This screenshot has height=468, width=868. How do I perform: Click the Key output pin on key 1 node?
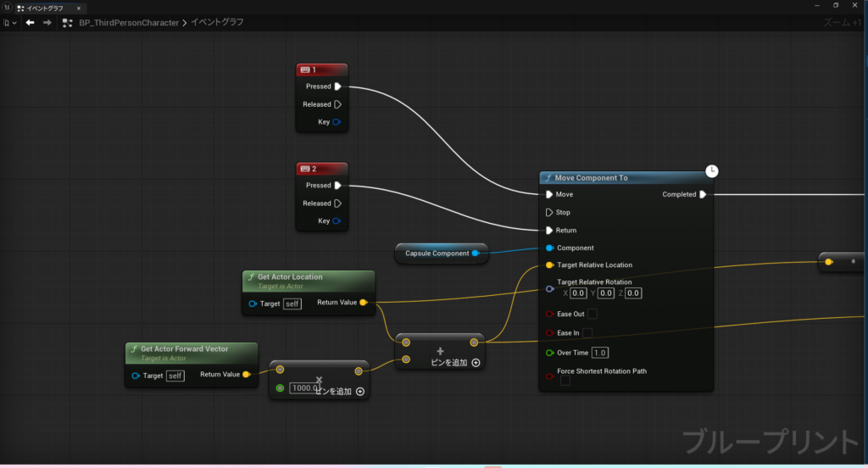[337, 122]
